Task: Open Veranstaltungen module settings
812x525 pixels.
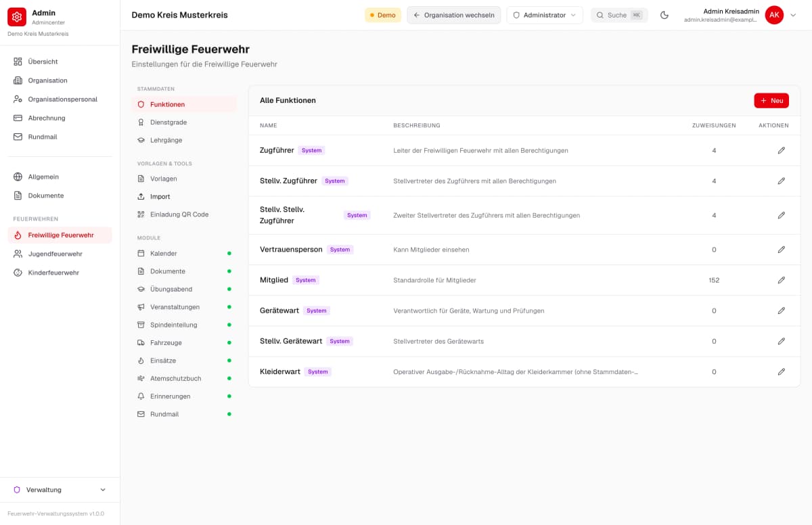Action: pos(184,307)
